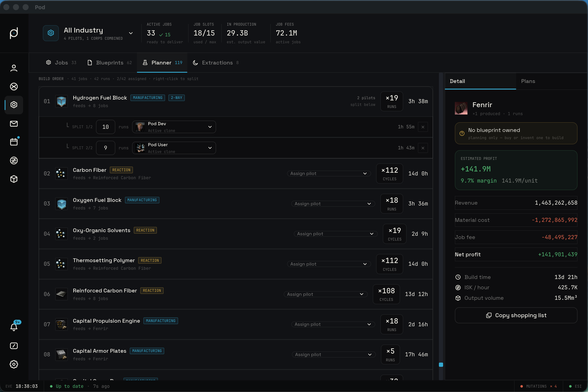588x392 pixels.
Task: Edit split 1/2 runs field showing 10
Action: tap(105, 127)
